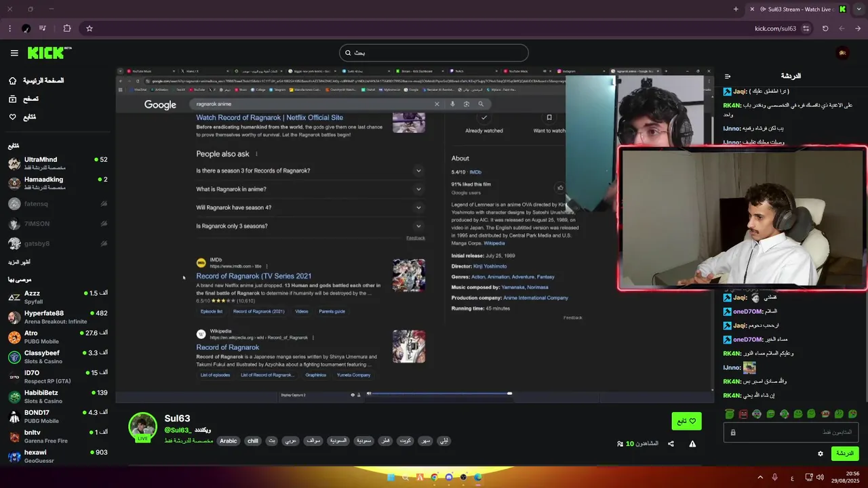Click Google search magnifier icon
Image resolution: width=868 pixels, height=488 pixels.
[481, 104]
